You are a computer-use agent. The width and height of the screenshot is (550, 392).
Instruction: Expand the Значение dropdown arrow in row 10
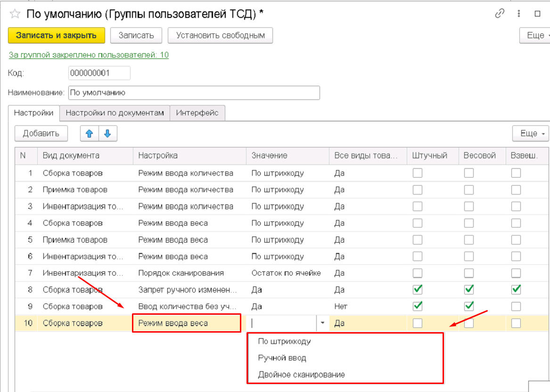tap(323, 323)
